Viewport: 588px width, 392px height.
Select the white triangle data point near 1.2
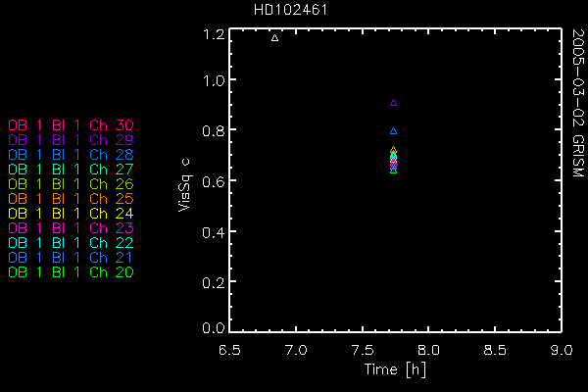pos(274,38)
